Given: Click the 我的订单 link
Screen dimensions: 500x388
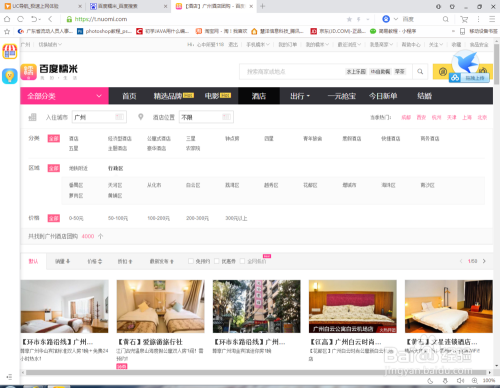Looking at the screenshot, I should pyautogui.click(x=288, y=44).
